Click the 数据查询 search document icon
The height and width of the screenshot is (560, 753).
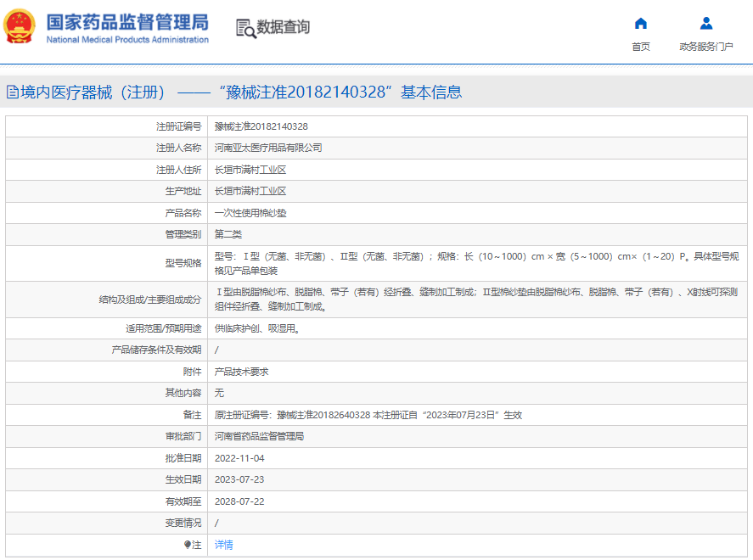(x=246, y=29)
